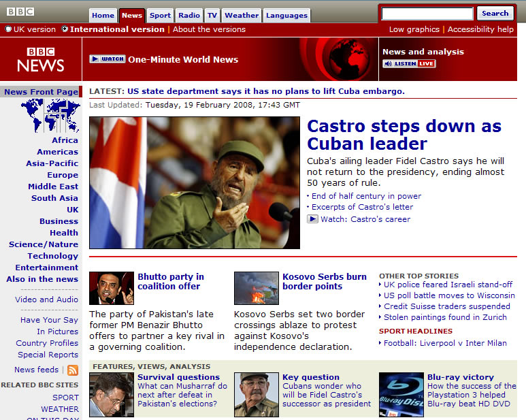
Task: Open Accessibility help link
Action: (x=480, y=29)
